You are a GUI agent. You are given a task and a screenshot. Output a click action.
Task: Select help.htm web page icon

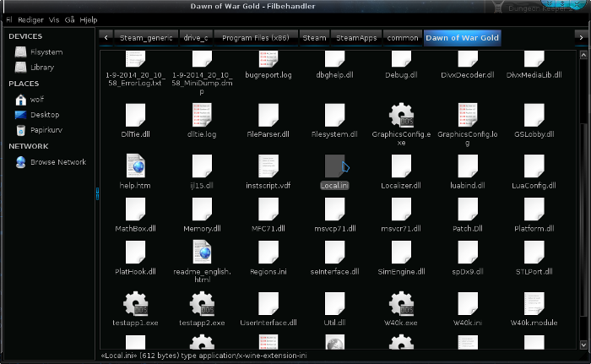[135, 166]
